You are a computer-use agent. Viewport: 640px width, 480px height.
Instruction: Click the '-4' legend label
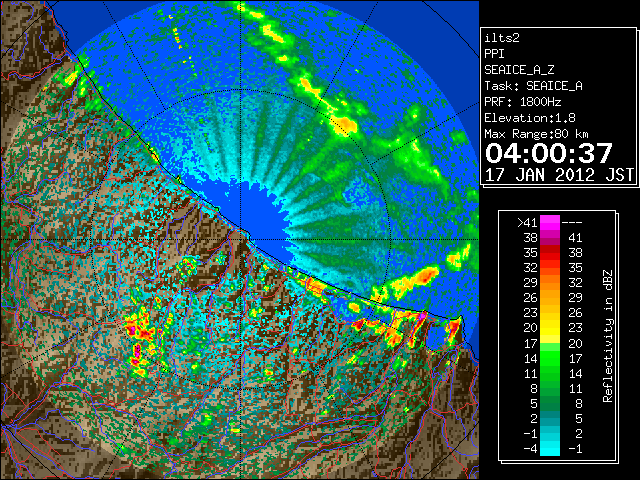coord(530,449)
